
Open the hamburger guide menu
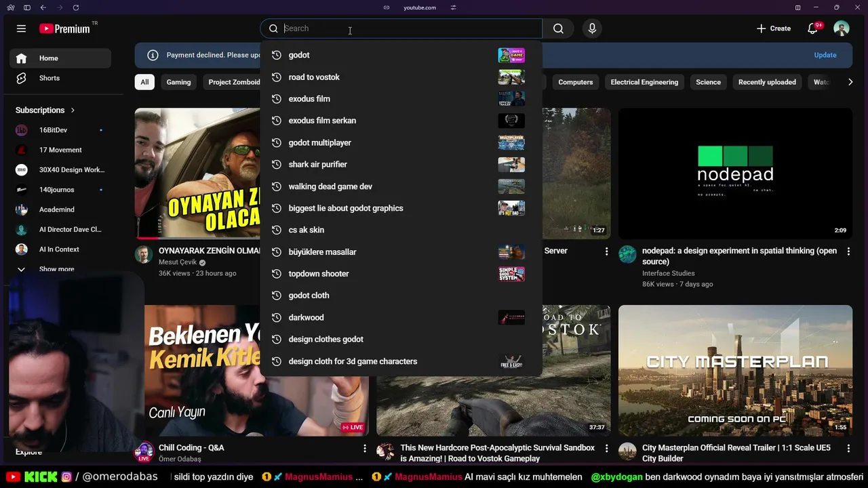point(21,28)
